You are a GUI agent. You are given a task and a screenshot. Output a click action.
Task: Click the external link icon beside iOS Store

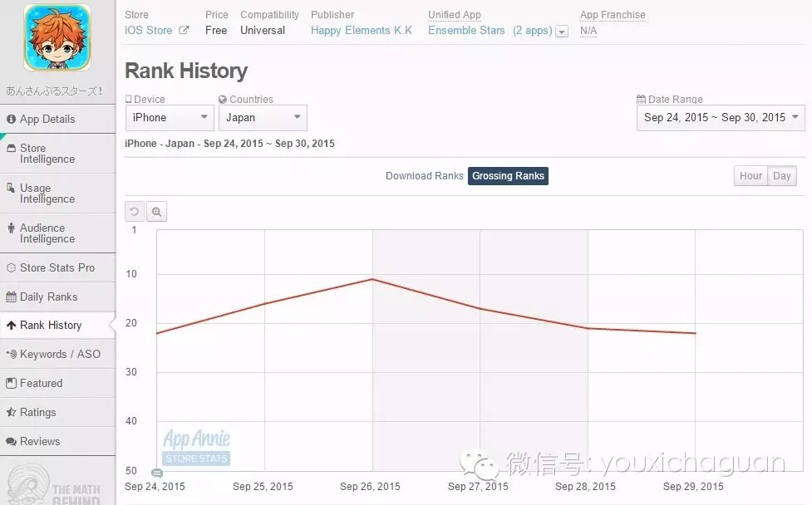click(x=184, y=30)
